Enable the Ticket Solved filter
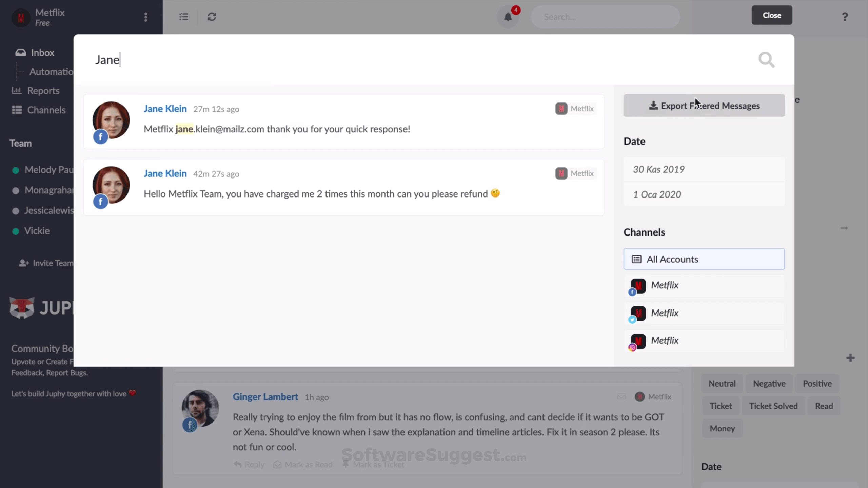Screen dimensions: 868x488 (773, 406)
